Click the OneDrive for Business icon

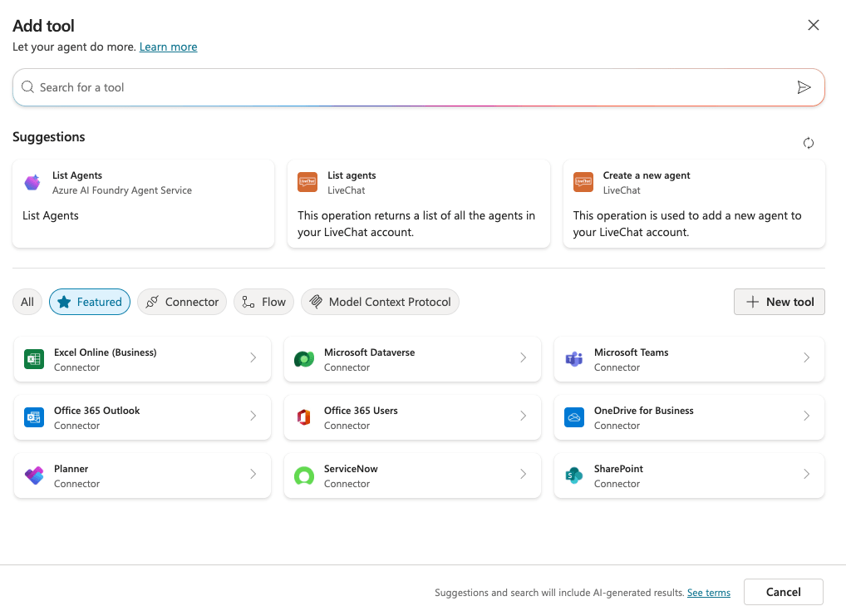coord(574,417)
